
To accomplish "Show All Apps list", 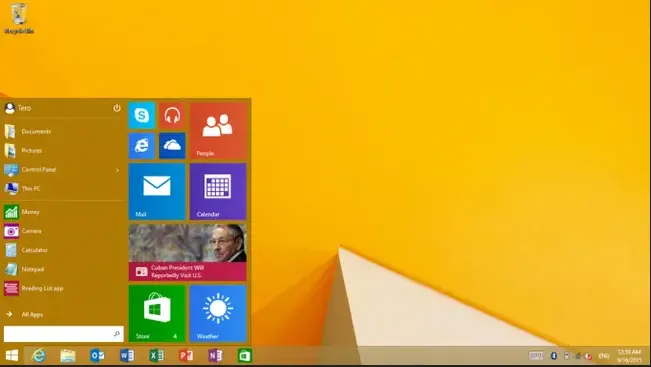I will click(25, 314).
